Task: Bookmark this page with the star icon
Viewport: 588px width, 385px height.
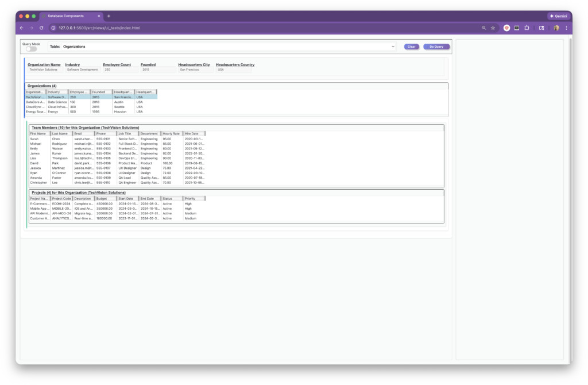Action: click(493, 28)
